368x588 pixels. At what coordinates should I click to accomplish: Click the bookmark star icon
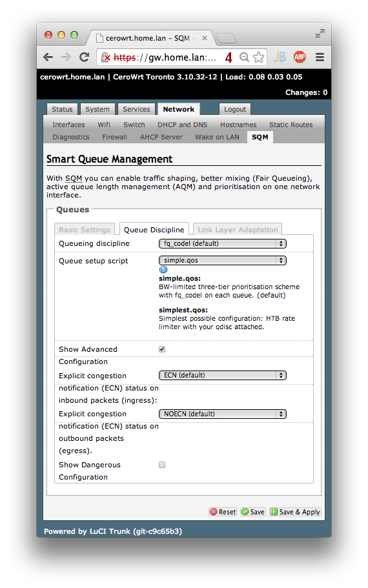pyautogui.click(x=258, y=57)
